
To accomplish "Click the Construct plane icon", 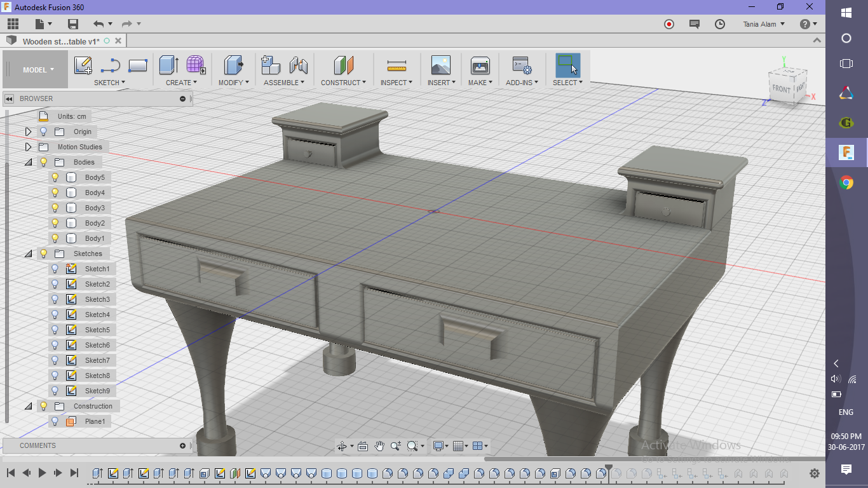I will click(343, 65).
